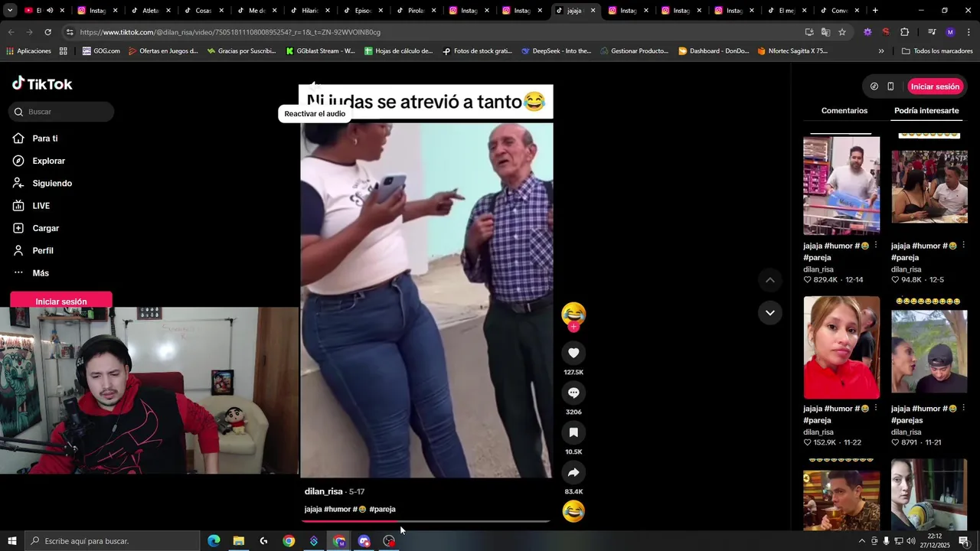980x551 pixels.
Task: Click the get coins icon beside Iniciar sesión
Action: point(874,86)
